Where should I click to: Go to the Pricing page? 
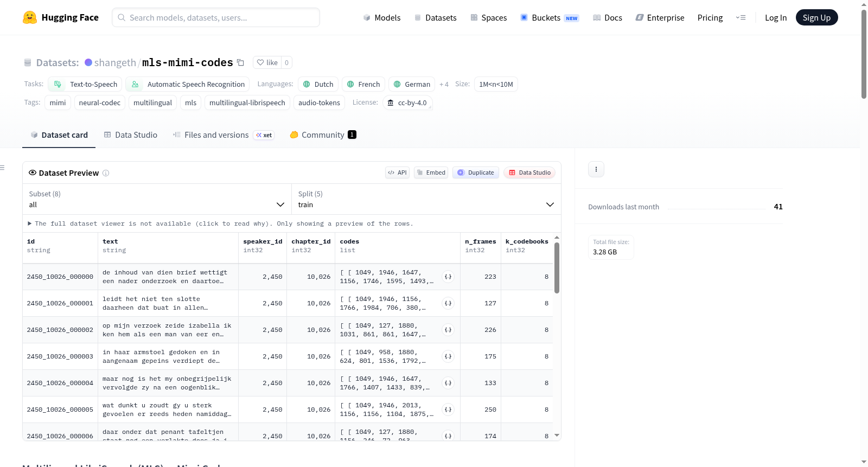(710, 17)
